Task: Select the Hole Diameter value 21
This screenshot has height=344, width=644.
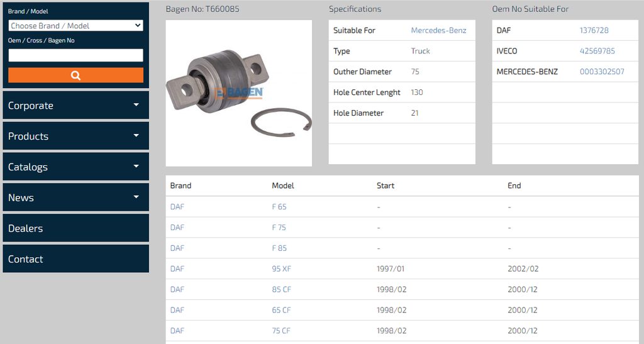Action: pos(414,113)
